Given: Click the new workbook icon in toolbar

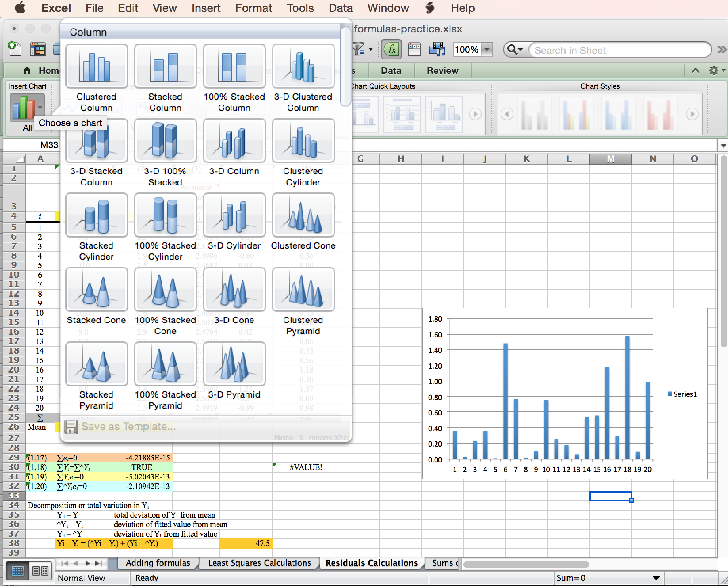Looking at the screenshot, I should pos(15,49).
